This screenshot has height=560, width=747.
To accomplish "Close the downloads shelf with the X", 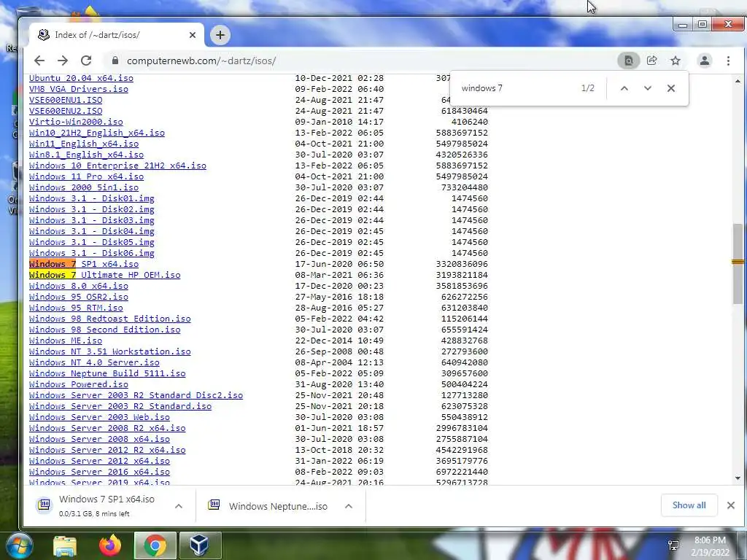I will [731, 505].
